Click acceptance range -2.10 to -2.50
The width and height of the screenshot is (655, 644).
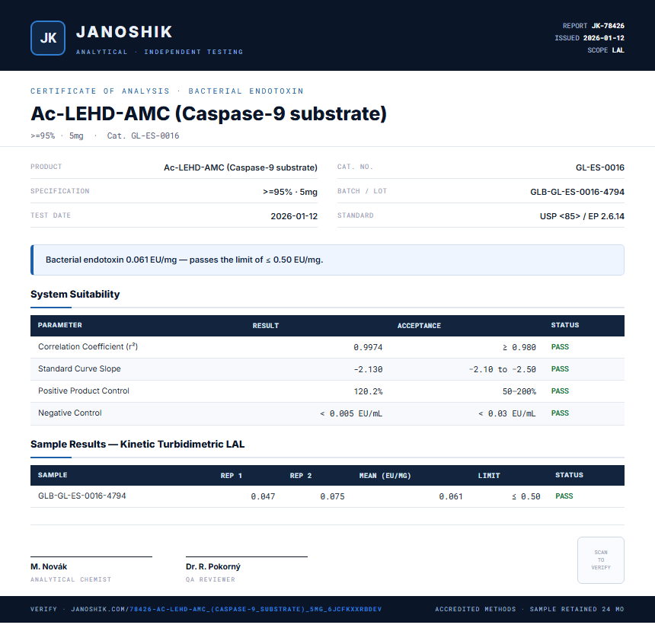point(502,370)
